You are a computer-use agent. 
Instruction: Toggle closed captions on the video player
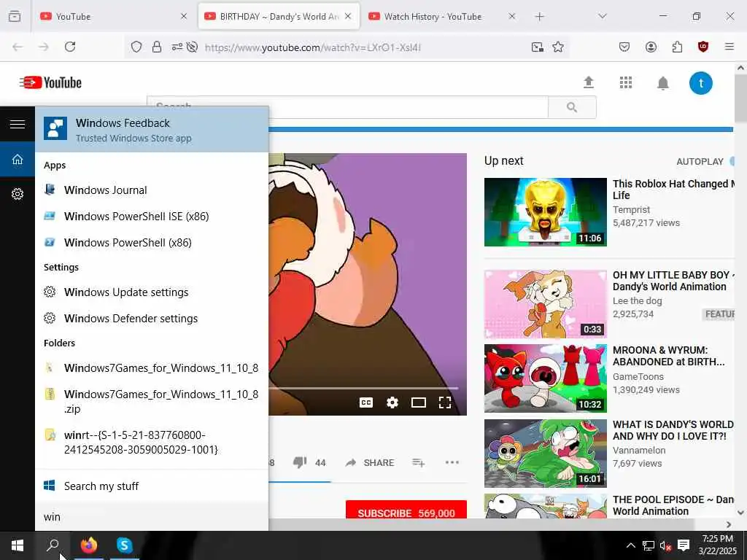[366, 402]
